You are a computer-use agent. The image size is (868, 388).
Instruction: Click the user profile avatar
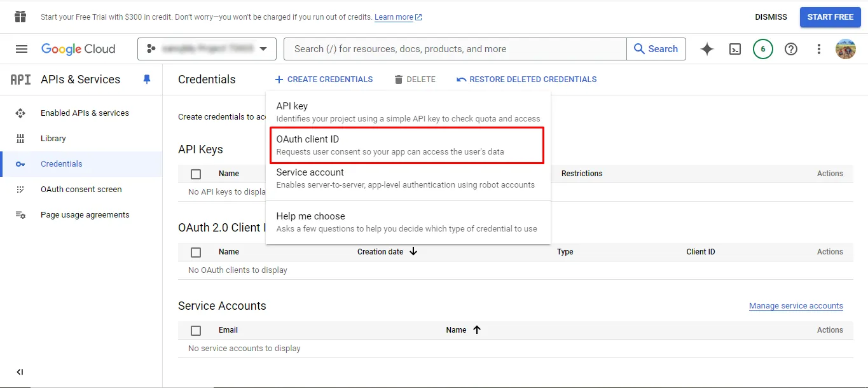click(846, 49)
